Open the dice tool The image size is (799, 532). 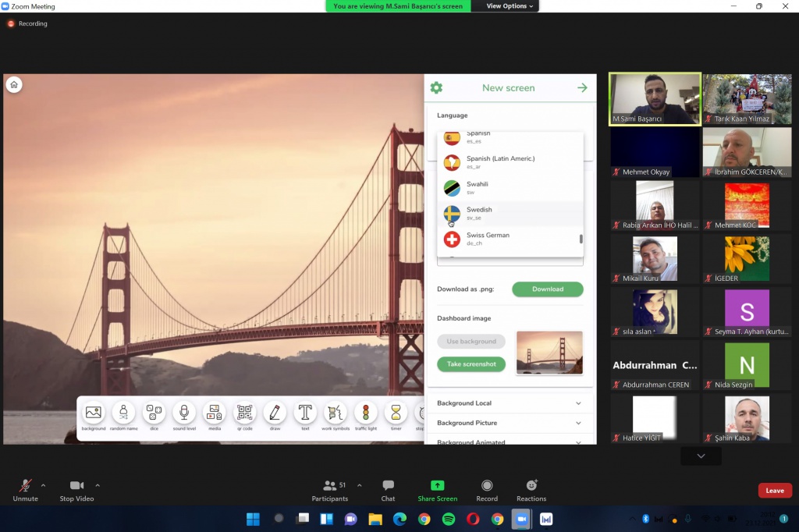154,413
